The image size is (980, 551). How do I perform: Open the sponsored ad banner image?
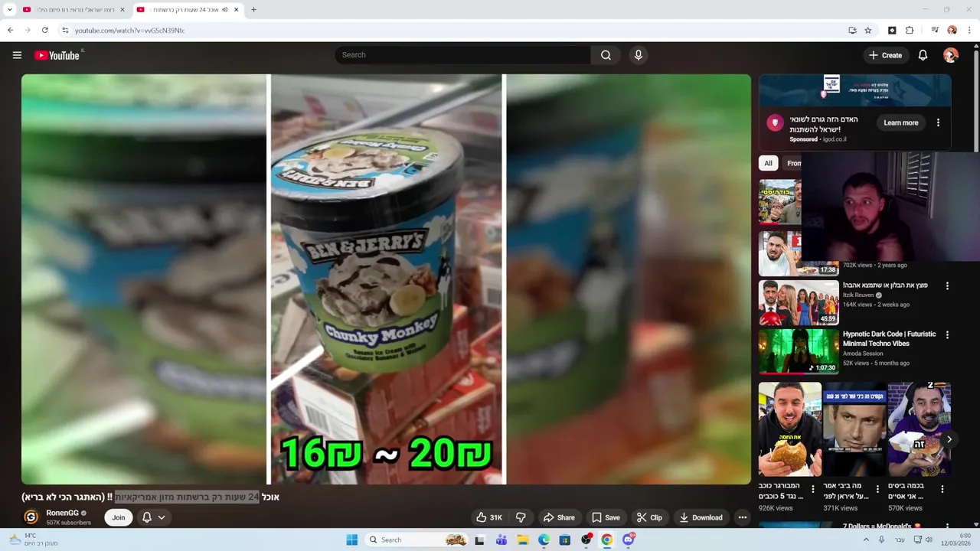855,90
